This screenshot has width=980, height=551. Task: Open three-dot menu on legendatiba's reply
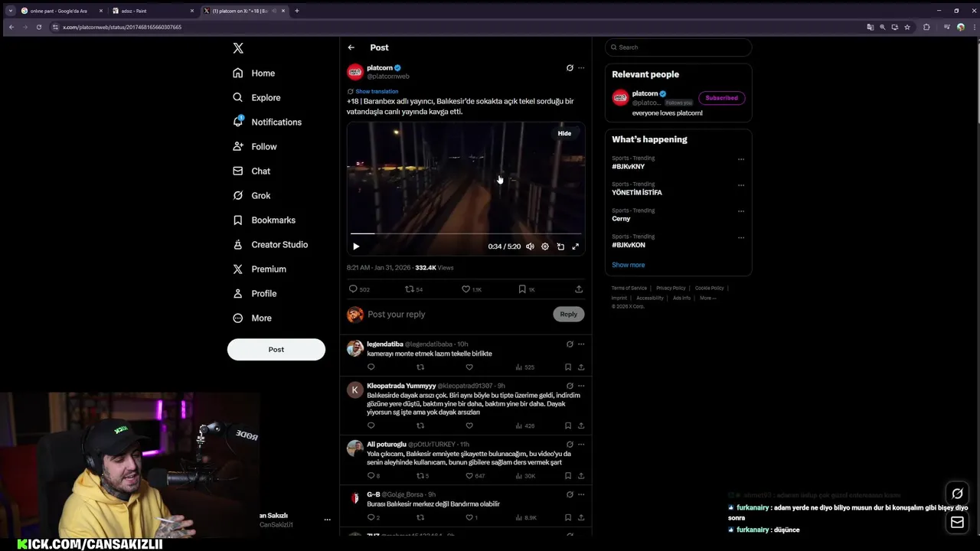[x=581, y=344]
